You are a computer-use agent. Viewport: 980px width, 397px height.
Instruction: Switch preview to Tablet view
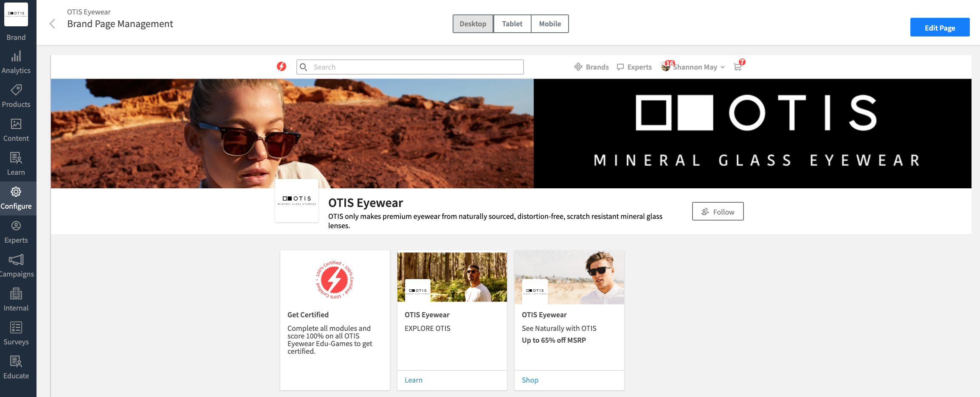pos(512,24)
